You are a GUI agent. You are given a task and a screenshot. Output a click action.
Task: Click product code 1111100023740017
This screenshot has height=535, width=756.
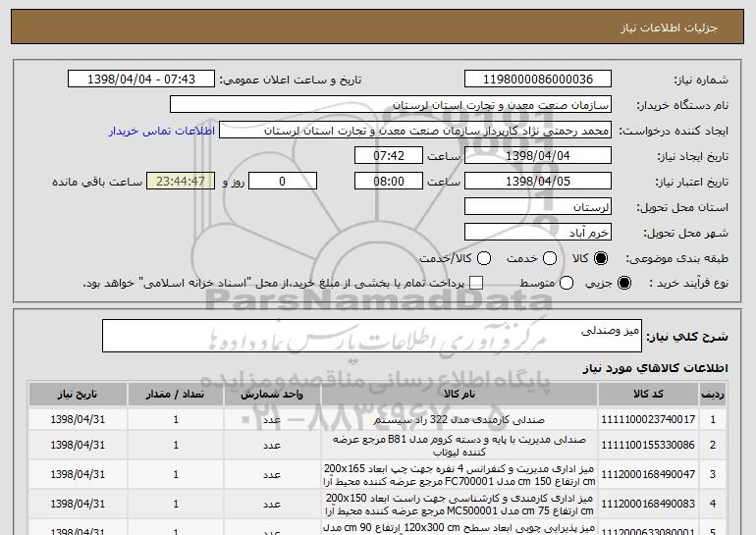click(648, 419)
